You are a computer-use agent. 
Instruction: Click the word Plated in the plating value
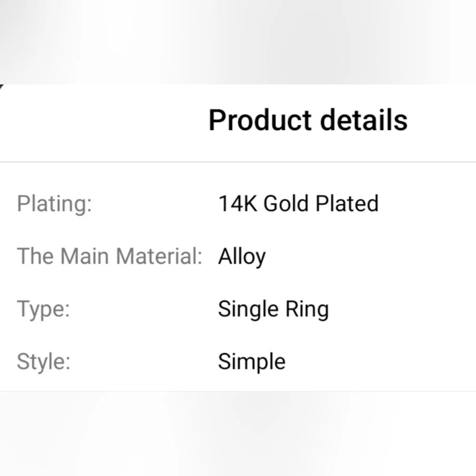tap(347, 204)
